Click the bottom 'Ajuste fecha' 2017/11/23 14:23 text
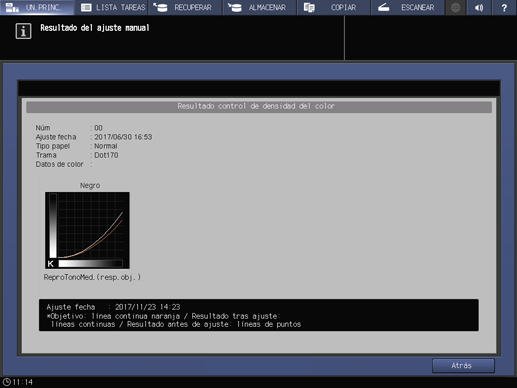 (113, 307)
